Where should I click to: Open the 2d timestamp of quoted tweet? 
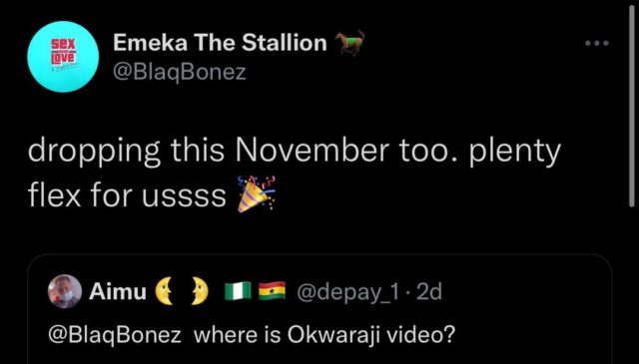click(x=430, y=291)
